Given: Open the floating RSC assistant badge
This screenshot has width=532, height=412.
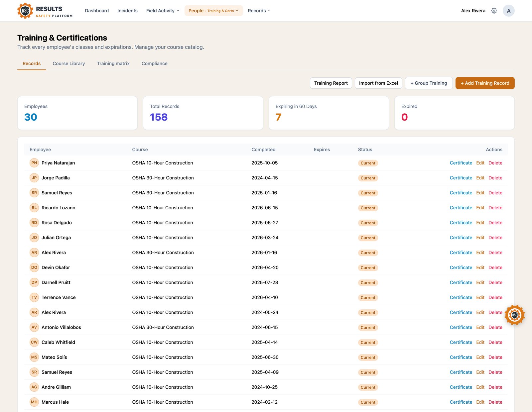Looking at the screenshot, I should click(515, 315).
